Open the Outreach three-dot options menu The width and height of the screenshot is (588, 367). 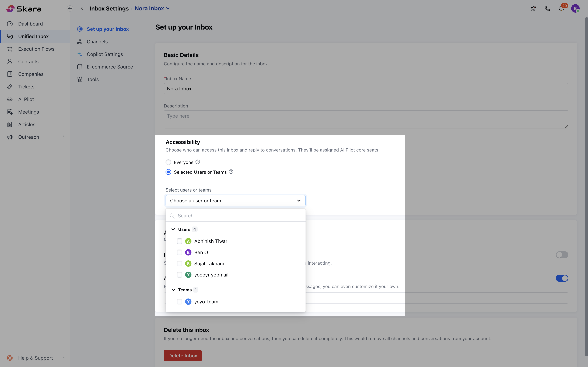64,137
